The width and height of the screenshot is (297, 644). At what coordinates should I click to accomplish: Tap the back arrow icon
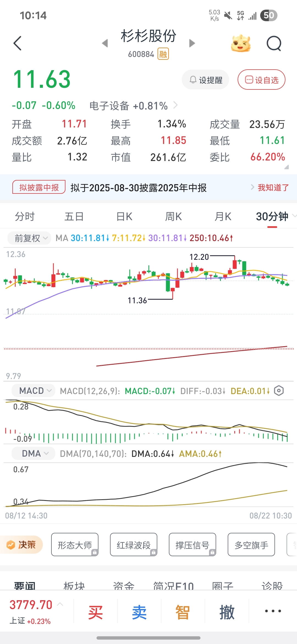click(17, 43)
